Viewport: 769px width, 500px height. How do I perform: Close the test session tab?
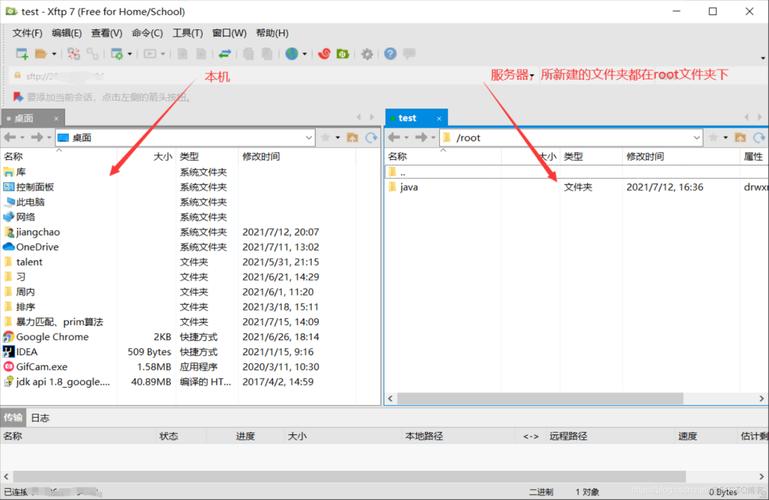(x=439, y=119)
